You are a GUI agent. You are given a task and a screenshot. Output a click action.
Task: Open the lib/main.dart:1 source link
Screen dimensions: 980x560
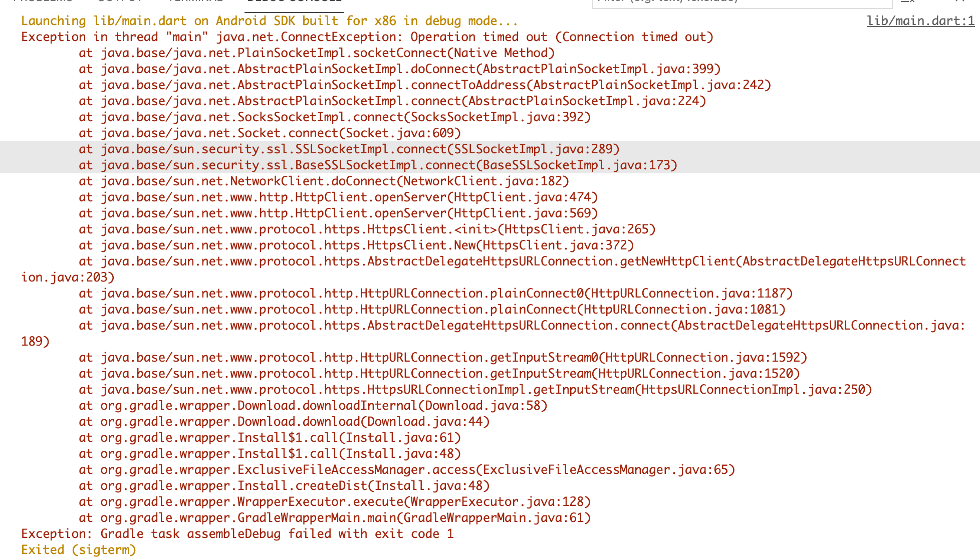(x=920, y=21)
